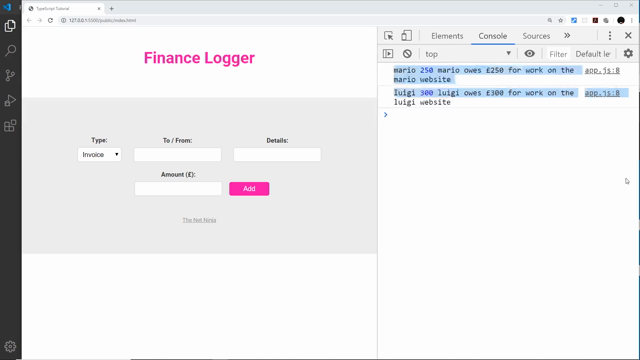This screenshot has height=360, width=640.
Task: Bookmark this page with star icon
Action: click(561, 20)
